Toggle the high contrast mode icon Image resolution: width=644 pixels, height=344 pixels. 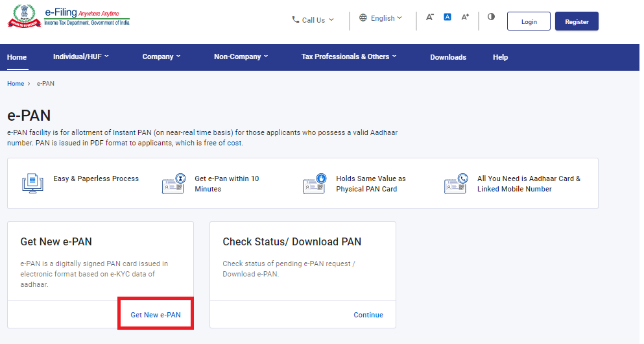click(491, 17)
